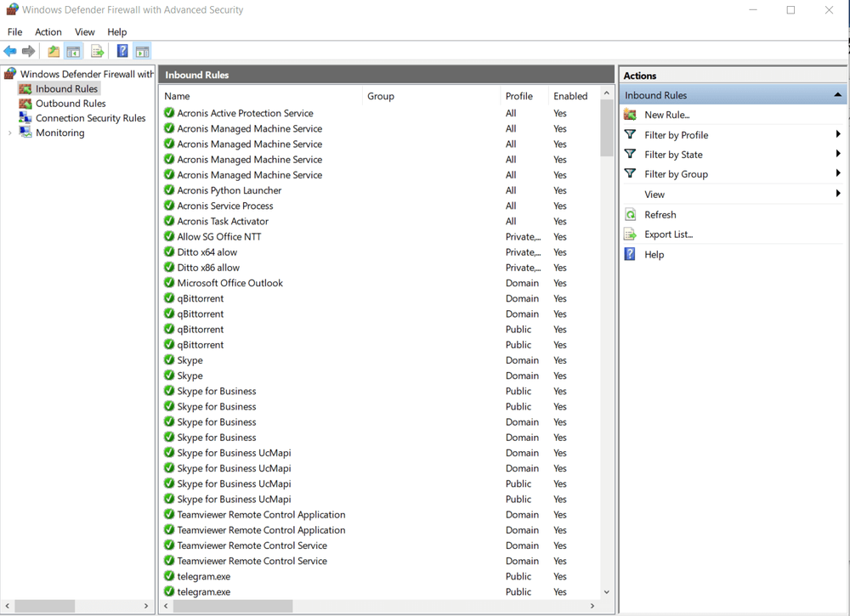Image resolution: width=850 pixels, height=616 pixels.
Task: Open the Action menu
Action: [x=48, y=32]
